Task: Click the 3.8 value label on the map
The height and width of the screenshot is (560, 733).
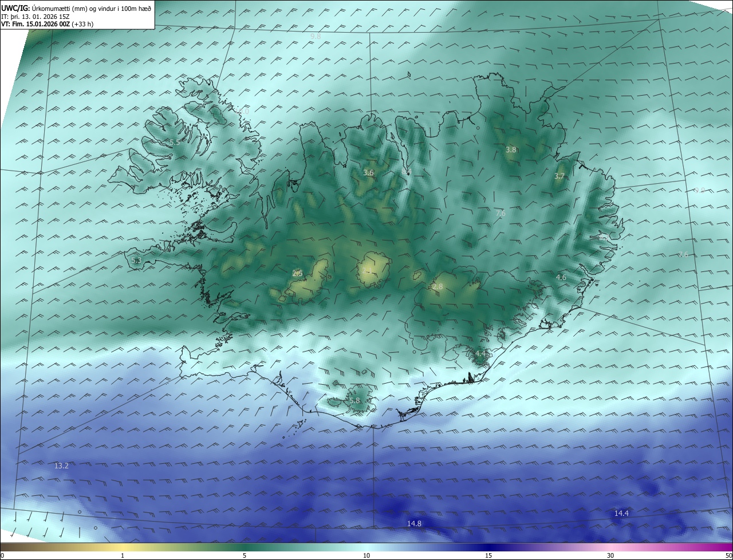Action: coord(511,149)
